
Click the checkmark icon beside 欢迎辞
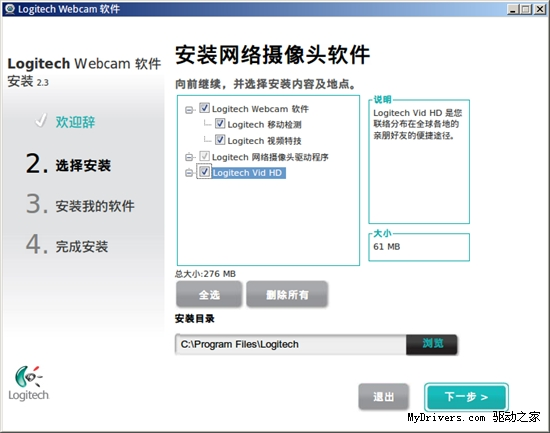click(x=41, y=121)
